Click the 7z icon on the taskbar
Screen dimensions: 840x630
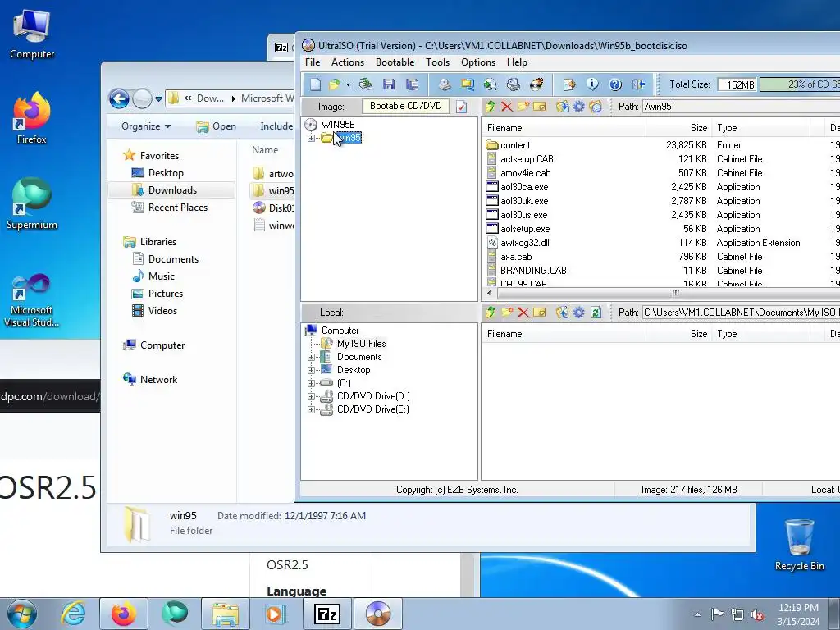coord(326,614)
